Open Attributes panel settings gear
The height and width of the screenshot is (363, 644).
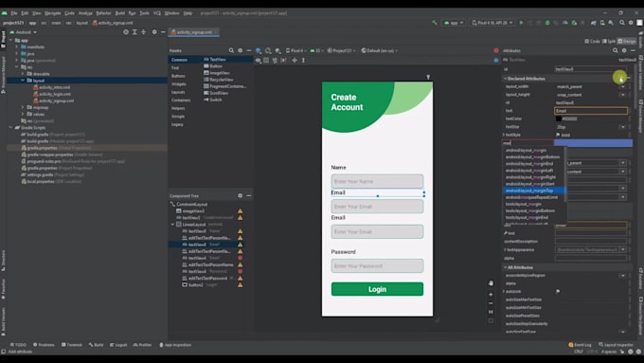(624, 50)
